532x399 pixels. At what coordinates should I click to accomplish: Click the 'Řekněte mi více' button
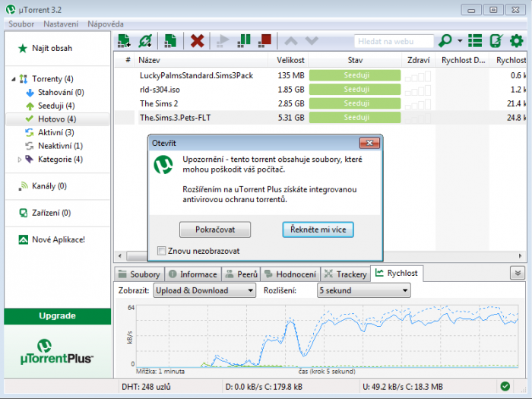[x=318, y=230]
